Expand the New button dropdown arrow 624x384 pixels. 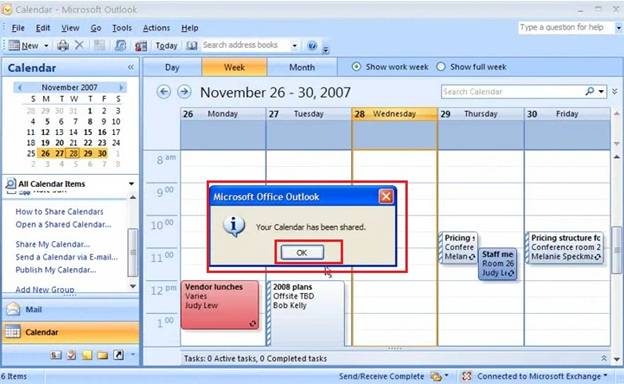click(x=46, y=46)
